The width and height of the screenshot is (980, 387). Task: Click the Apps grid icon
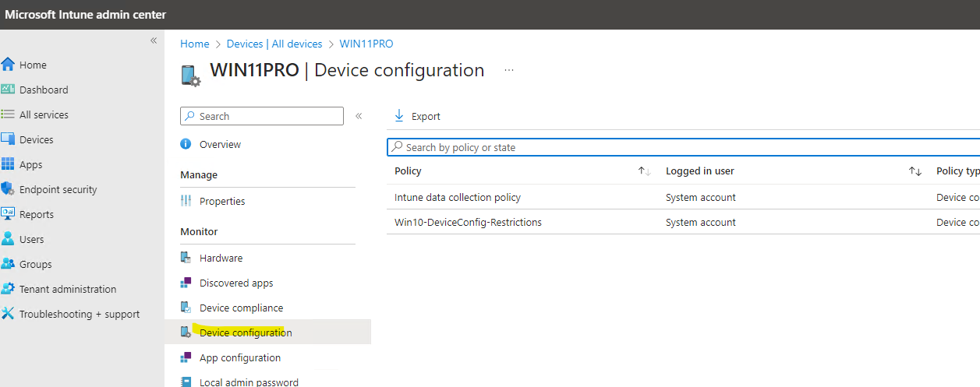[8, 164]
